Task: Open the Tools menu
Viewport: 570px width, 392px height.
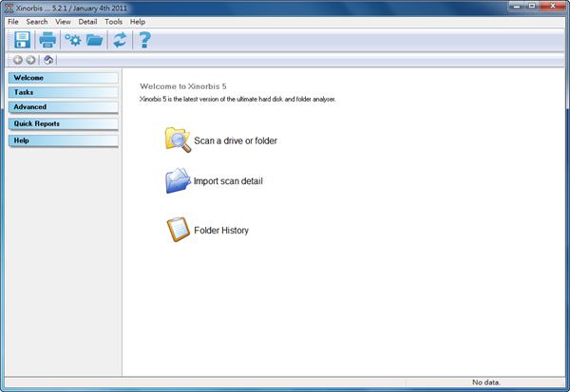Action: 113,22
